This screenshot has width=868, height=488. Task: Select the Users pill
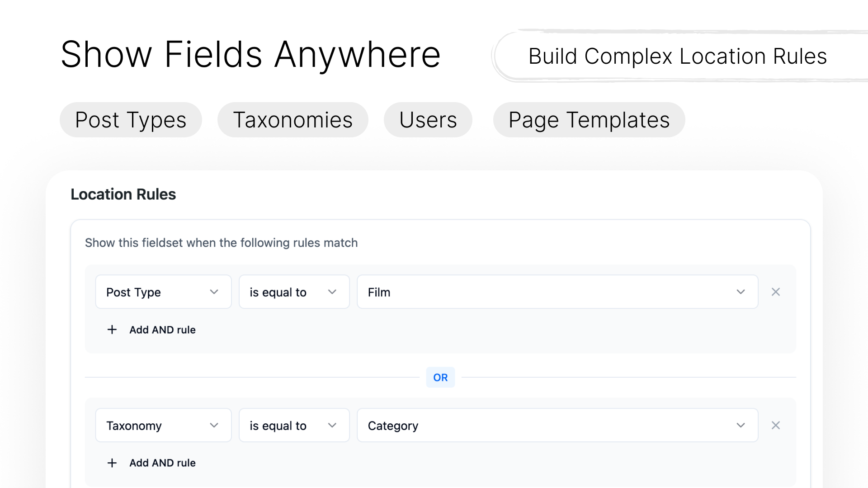point(428,120)
